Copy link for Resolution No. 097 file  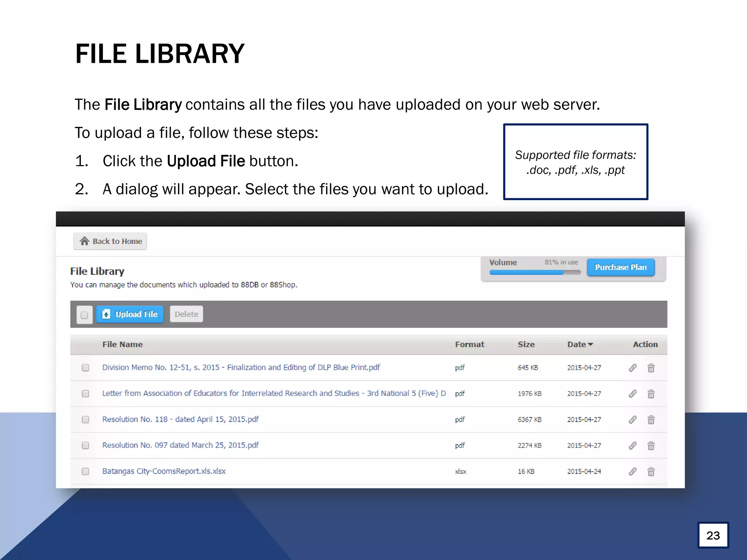click(632, 446)
